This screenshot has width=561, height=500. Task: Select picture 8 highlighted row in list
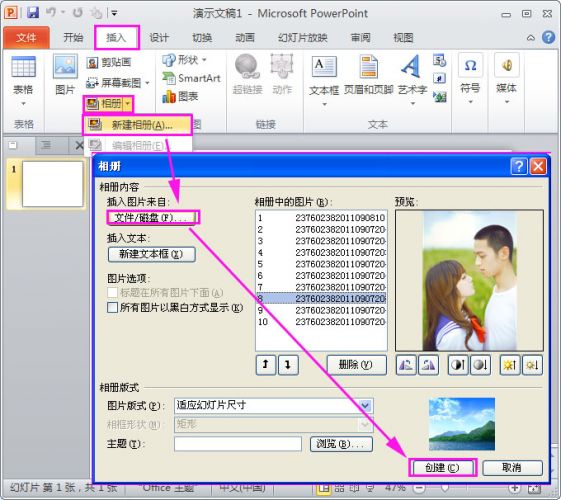pyautogui.click(x=321, y=298)
